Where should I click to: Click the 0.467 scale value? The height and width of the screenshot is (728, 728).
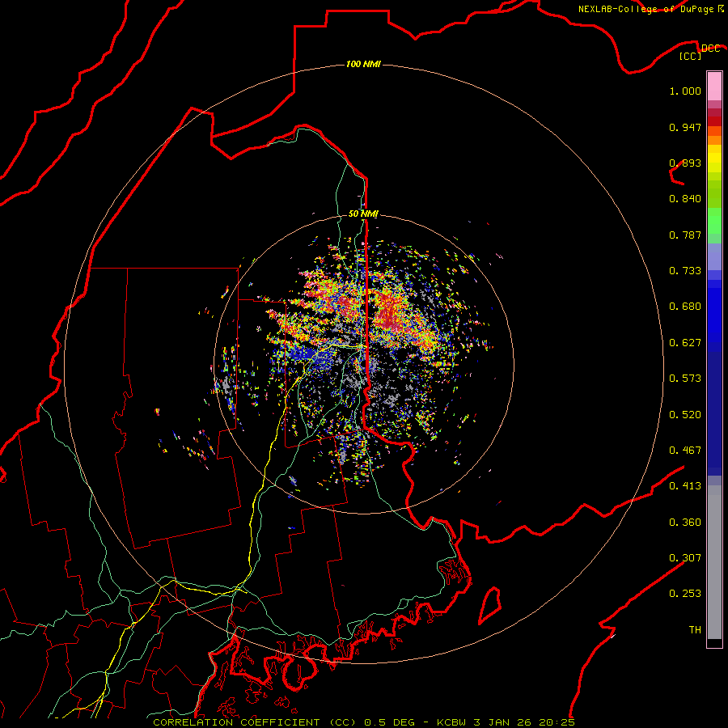click(x=685, y=451)
